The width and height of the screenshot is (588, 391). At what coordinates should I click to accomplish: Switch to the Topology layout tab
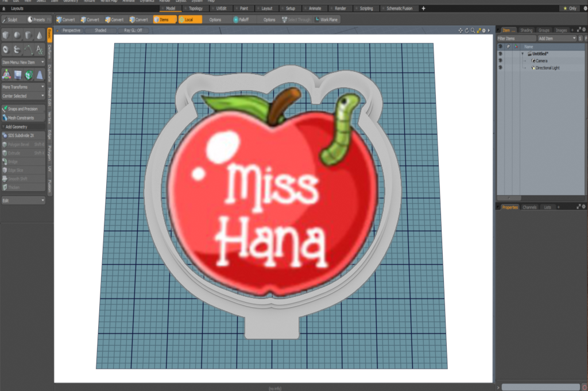[x=195, y=9]
